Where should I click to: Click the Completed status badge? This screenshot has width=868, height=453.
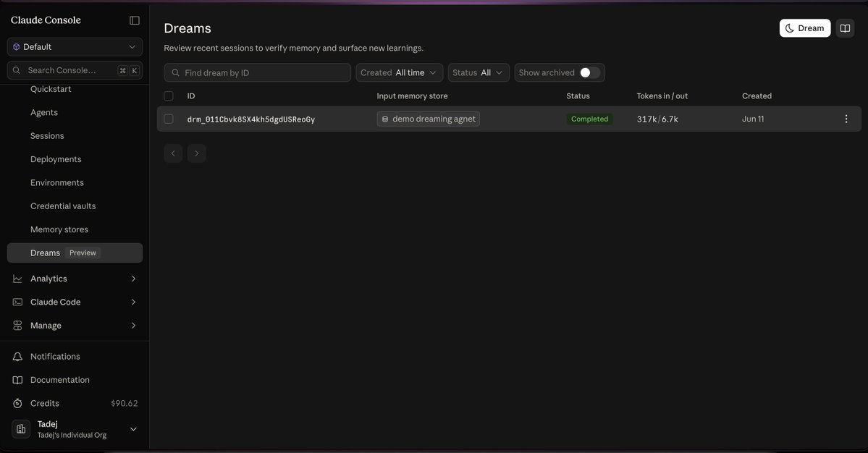click(x=589, y=119)
